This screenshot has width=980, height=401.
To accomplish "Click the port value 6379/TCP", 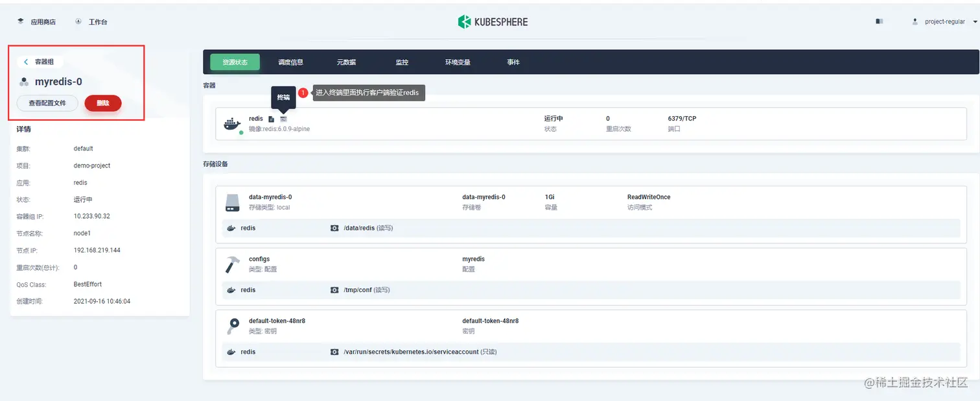I will click(x=682, y=119).
